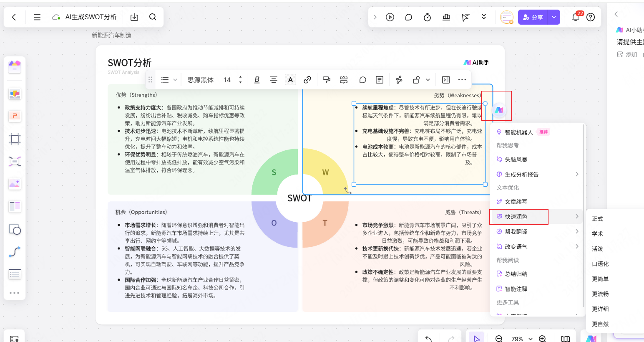Screen dimensions: 644x342
Task: Select the timer icon in the top toolbar
Action: (427, 17)
